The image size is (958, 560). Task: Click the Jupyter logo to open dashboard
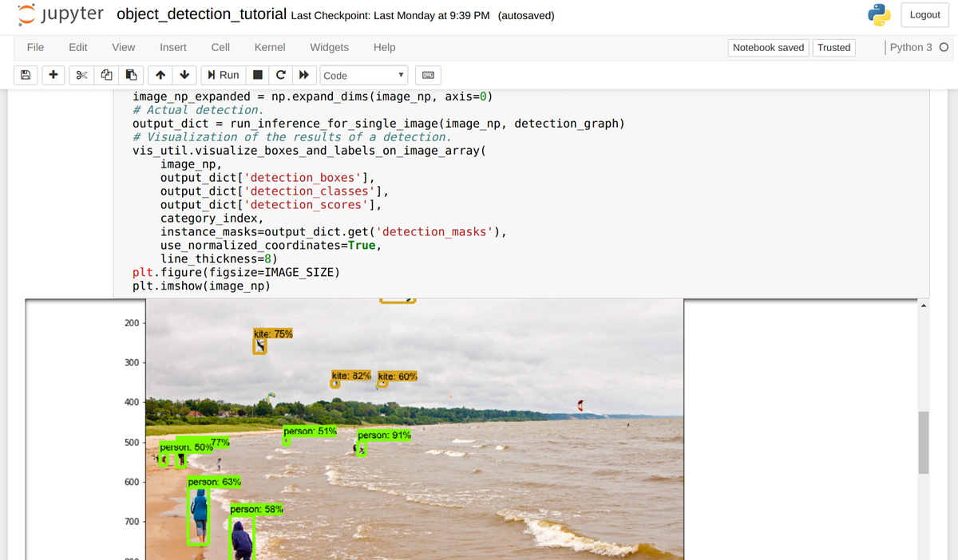(x=60, y=14)
